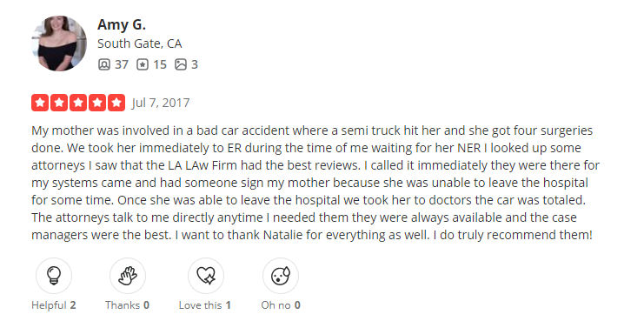Click the friends count icon beside 37
This screenshot has height=321, width=644.
pyautogui.click(x=104, y=64)
